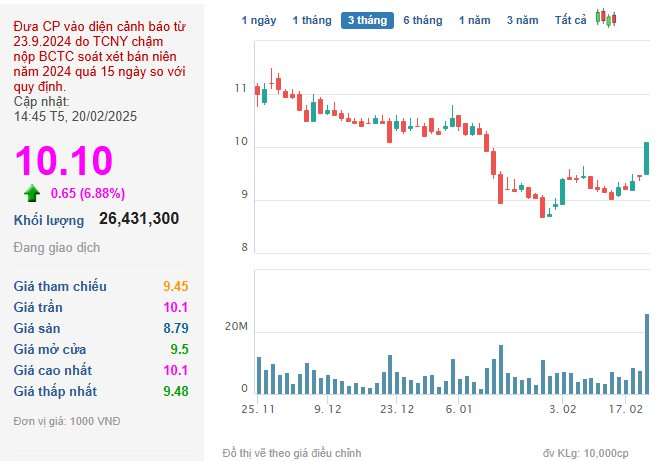
Task: Select the 1 năm time range
Action: coord(475,20)
